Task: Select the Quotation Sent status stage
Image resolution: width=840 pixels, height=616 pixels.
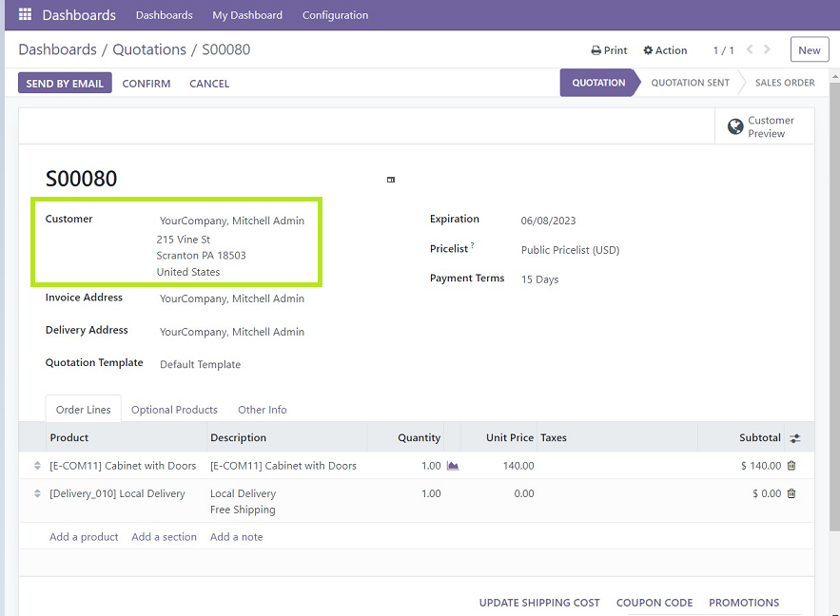Action: coord(690,83)
